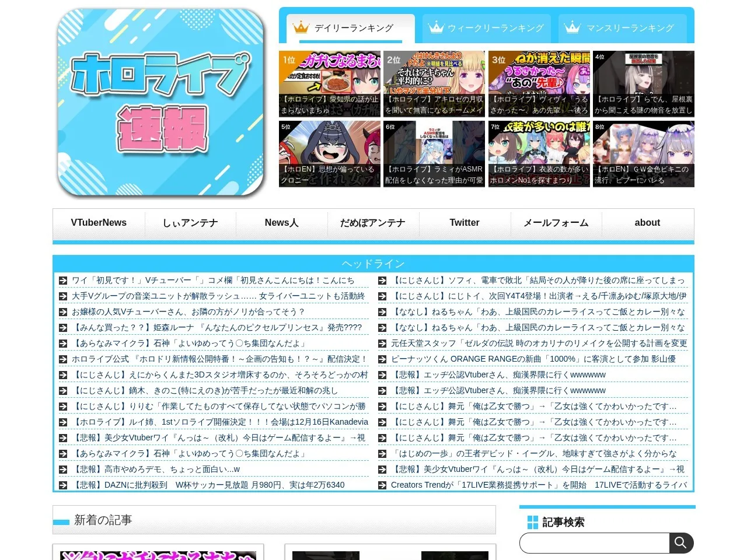Select the デイリーランキング tab
This screenshot has width=747, height=560.
351,28
